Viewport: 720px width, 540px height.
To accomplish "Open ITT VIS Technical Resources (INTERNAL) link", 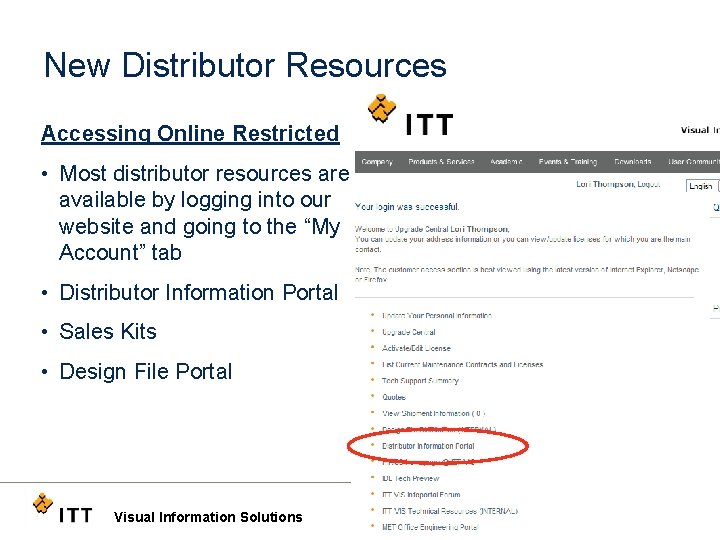I will click(450, 511).
